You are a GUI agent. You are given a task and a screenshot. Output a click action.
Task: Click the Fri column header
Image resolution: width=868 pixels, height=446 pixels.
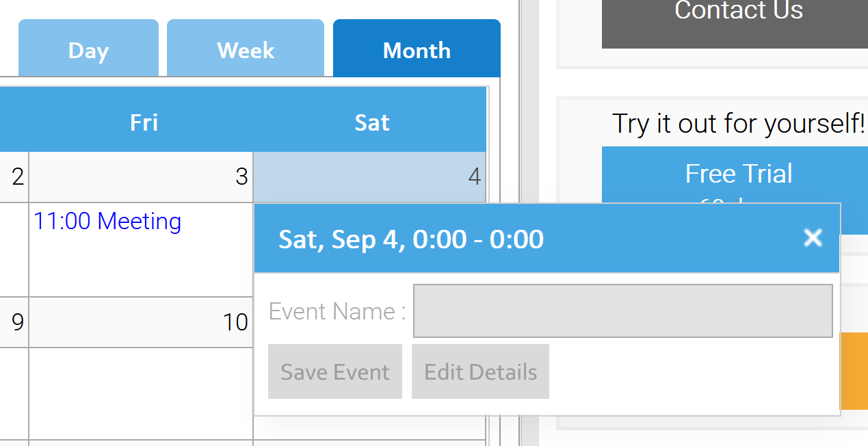(x=144, y=122)
